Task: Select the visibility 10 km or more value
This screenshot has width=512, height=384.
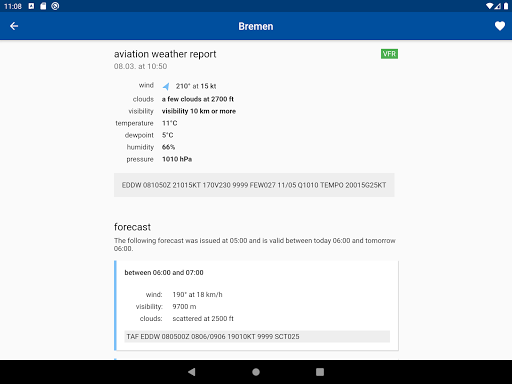Action: (x=199, y=111)
